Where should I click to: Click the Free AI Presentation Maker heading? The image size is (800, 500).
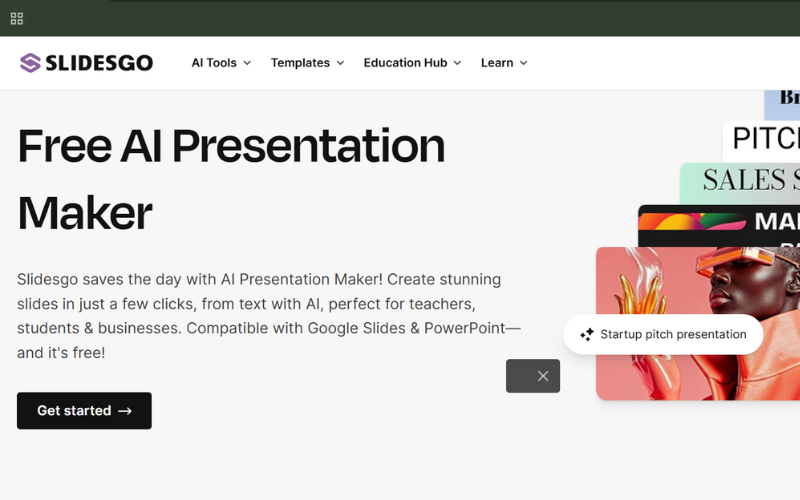(x=231, y=179)
